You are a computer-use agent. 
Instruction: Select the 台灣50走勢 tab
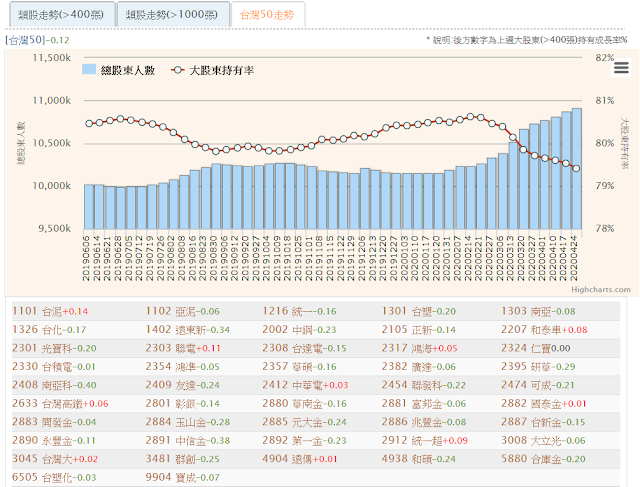pyautogui.click(x=268, y=15)
